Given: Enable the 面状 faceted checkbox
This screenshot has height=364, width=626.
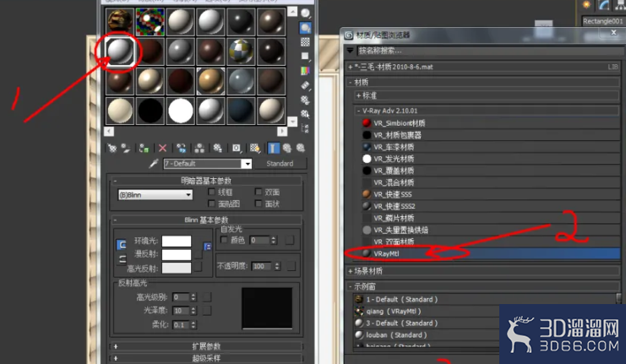Looking at the screenshot, I should (259, 204).
